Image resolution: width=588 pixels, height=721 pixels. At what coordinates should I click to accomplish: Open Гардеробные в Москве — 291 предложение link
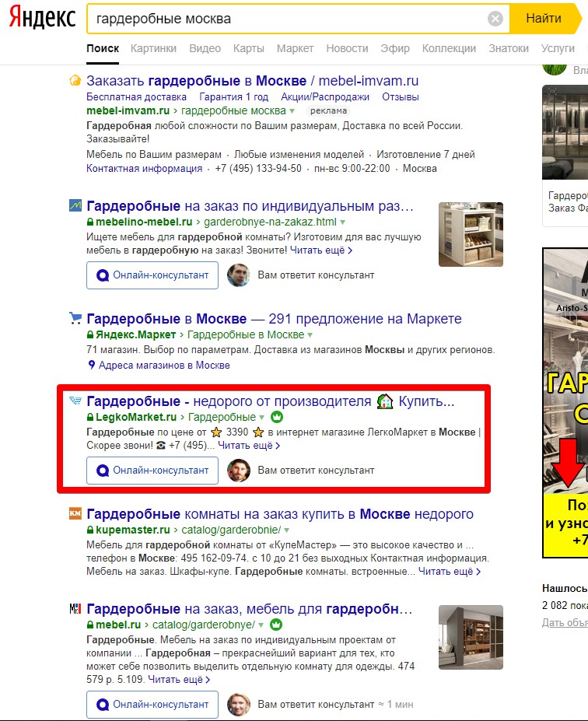(x=274, y=319)
